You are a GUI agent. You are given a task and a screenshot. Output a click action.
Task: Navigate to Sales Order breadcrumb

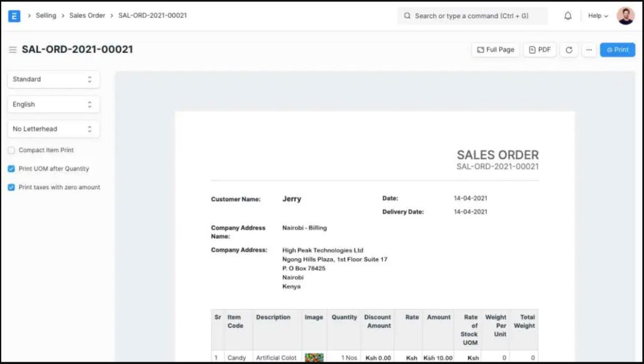tap(87, 15)
